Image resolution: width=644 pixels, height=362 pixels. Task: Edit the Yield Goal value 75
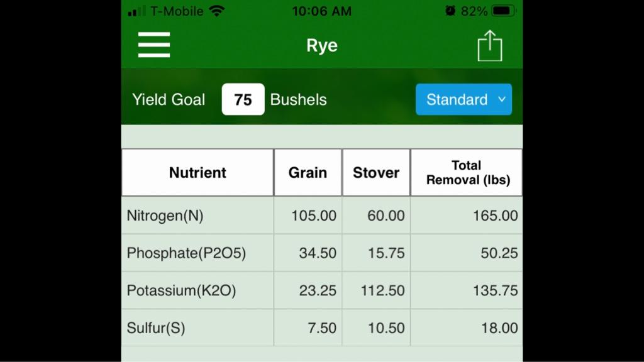coord(243,99)
